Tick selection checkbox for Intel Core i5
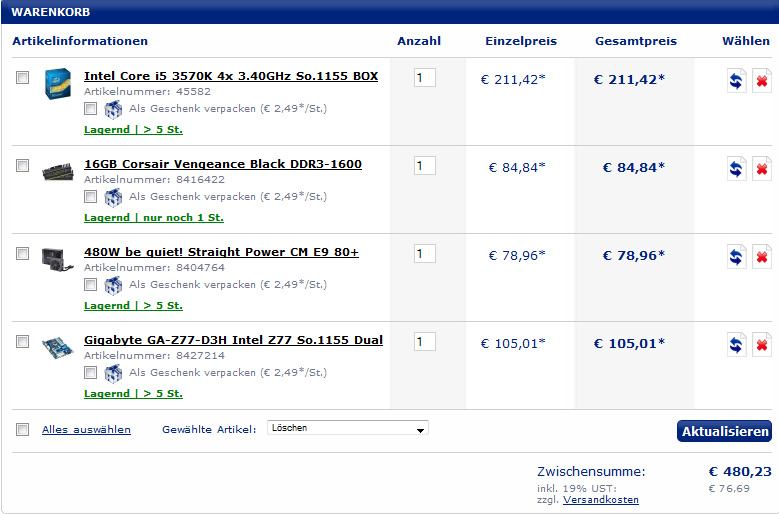This screenshot has width=779, height=514. [22, 77]
